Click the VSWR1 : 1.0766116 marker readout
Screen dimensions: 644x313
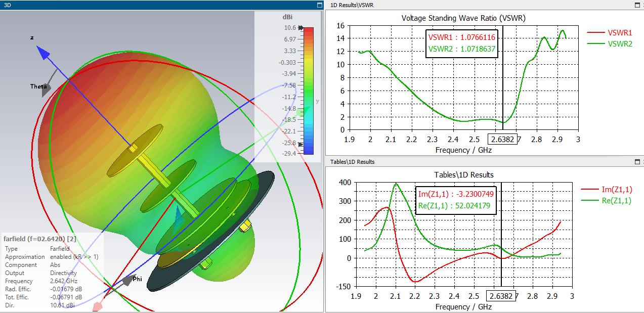[462, 37]
